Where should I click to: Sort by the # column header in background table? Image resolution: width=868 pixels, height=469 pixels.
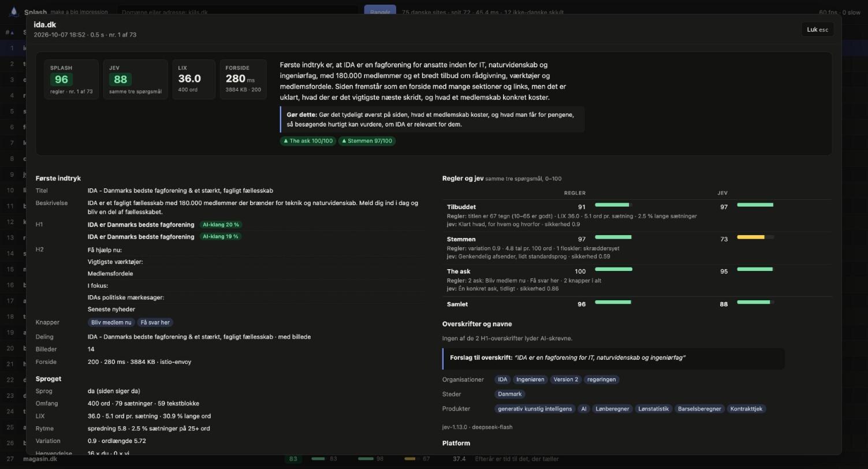pos(9,32)
